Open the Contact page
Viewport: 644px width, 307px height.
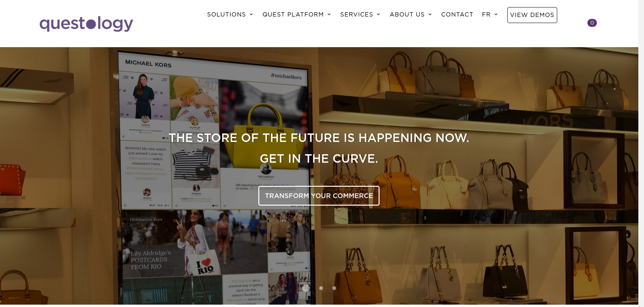point(457,15)
